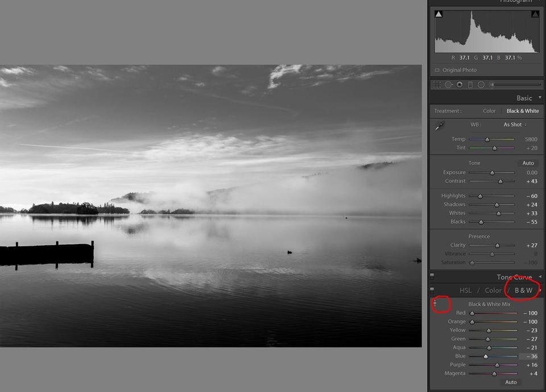Select the Clarity value +27
546x392 pixels.
click(532, 245)
